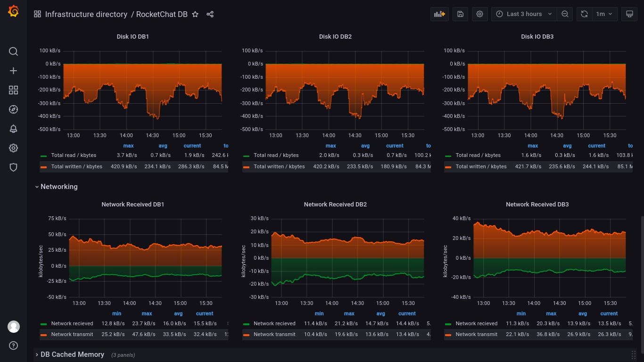The height and width of the screenshot is (362, 644).
Task: Toggle Network recieved series in DB2 legend
Action: coord(274,323)
